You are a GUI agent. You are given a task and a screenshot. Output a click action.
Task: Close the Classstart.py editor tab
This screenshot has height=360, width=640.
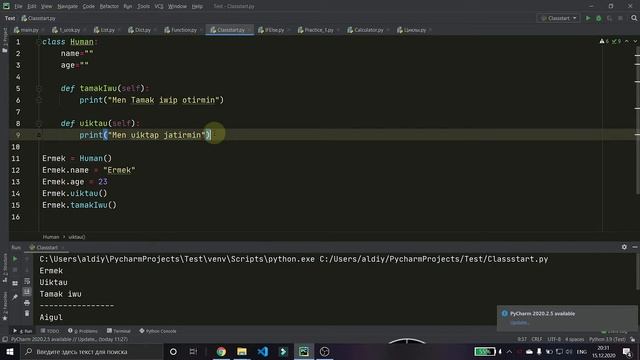(249, 30)
